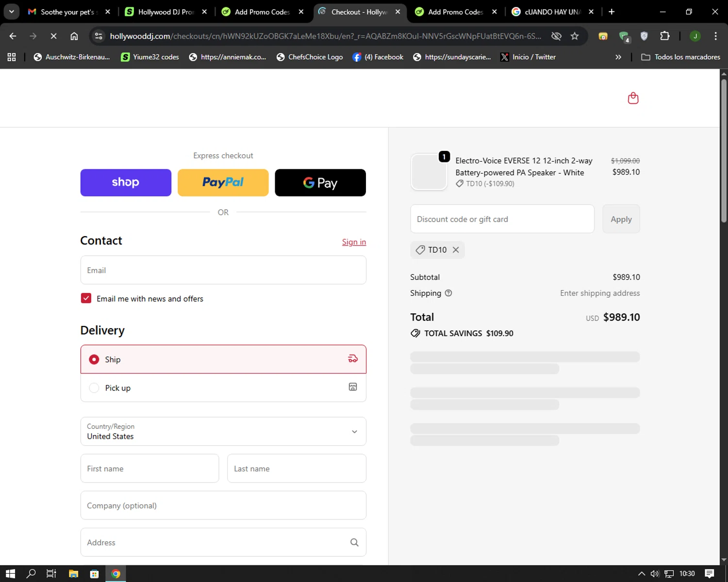This screenshot has height=582, width=728.
Task: Switch to the Soothe your pet's Gmail tab
Action: (68, 12)
